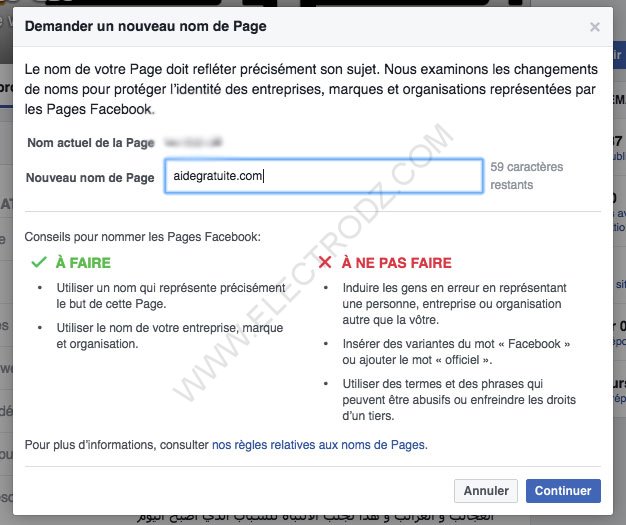
Task: Select the tip about représente précisément le but
Action: (171, 296)
